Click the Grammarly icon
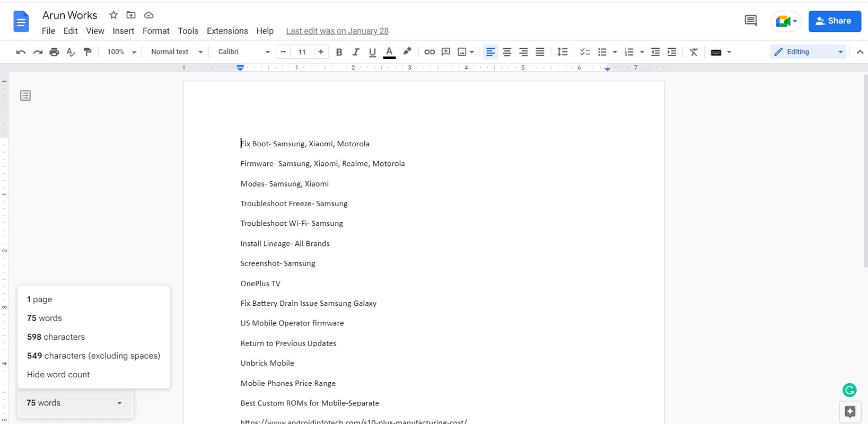The image size is (868, 424). (849, 390)
